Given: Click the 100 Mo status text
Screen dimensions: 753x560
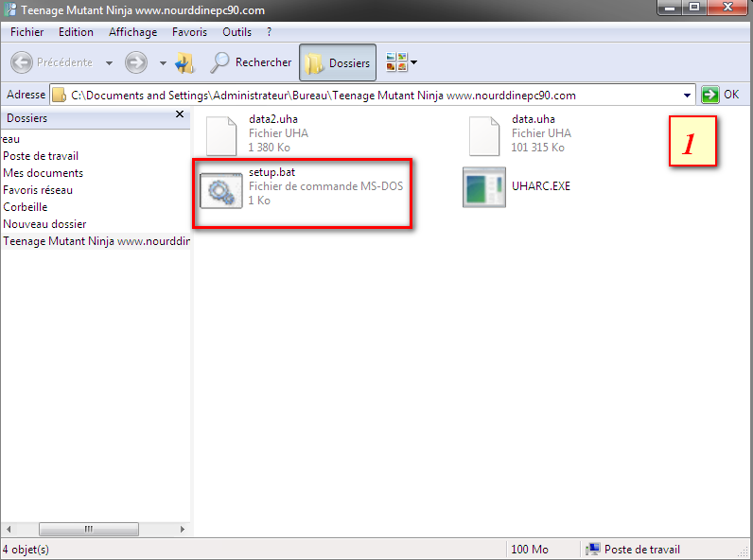Looking at the screenshot, I should coord(529,550).
